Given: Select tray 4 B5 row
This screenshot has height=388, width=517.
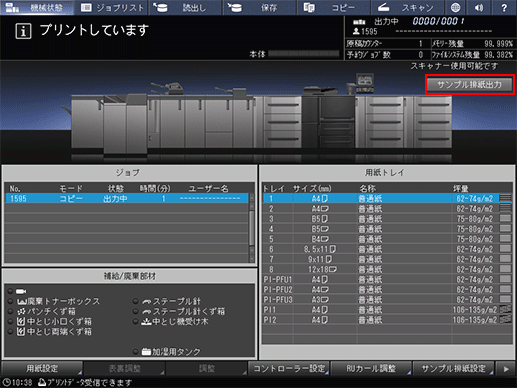Looking at the screenshot, I should pos(387,229).
